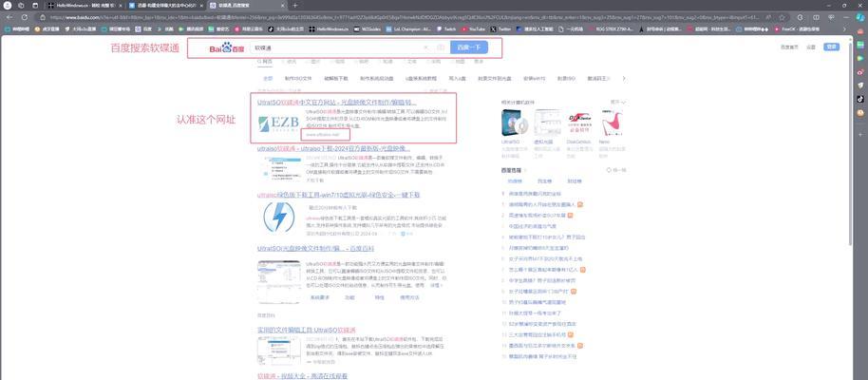Open the ROG STRIX Z790 bookmark

point(612,28)
